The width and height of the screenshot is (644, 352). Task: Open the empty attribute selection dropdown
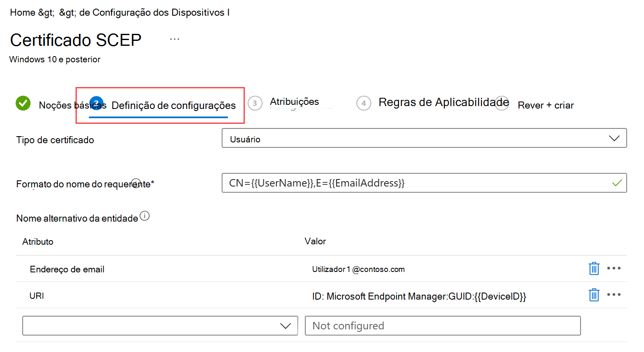click(160, 326)
